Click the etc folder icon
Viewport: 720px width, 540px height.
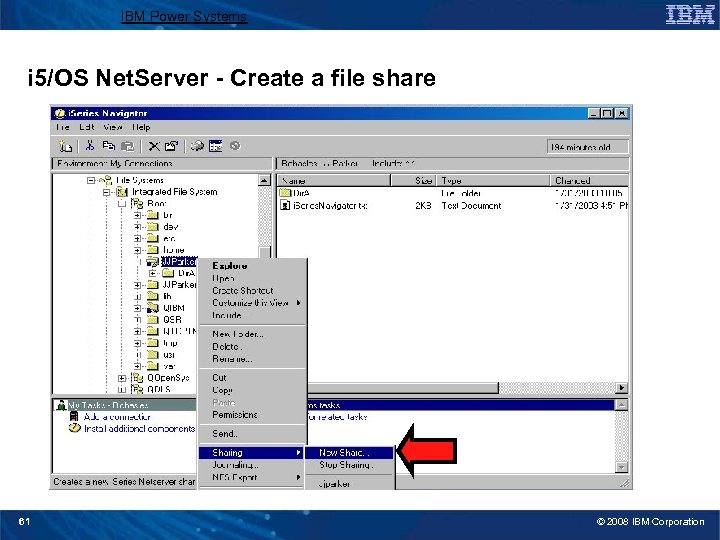pyautogui.click(x=152, y=238)
